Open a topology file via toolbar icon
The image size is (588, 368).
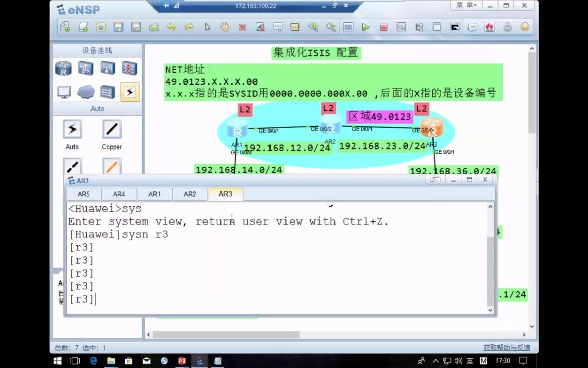(101, 27)
